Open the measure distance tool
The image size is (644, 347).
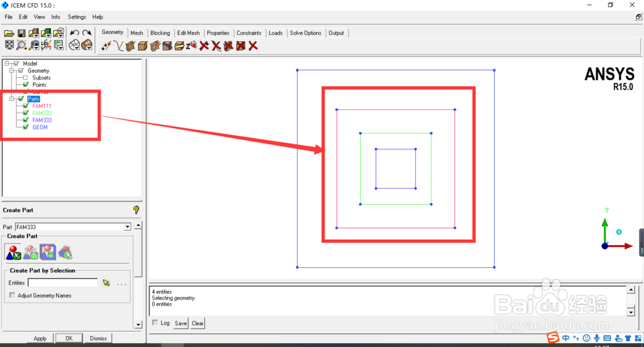[34, 45]
